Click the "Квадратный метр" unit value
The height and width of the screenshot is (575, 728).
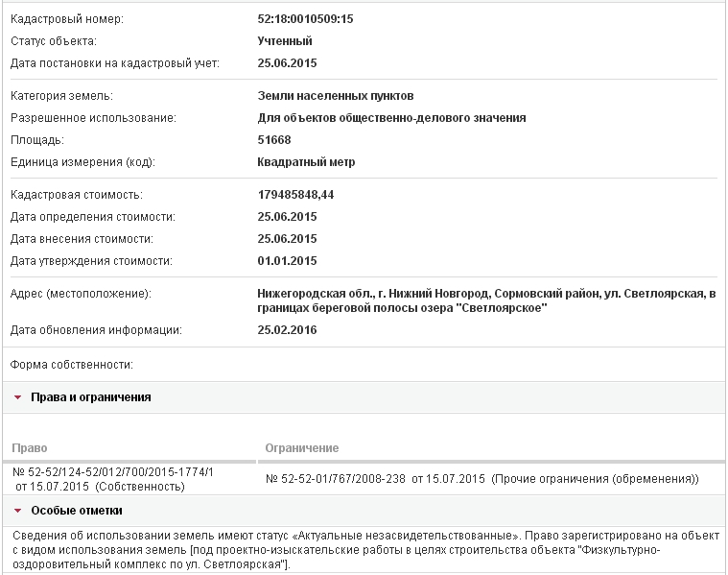point(306,162)
